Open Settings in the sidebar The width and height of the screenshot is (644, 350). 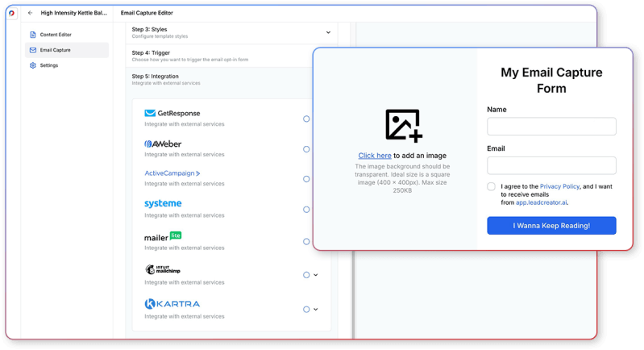point(48,65)
